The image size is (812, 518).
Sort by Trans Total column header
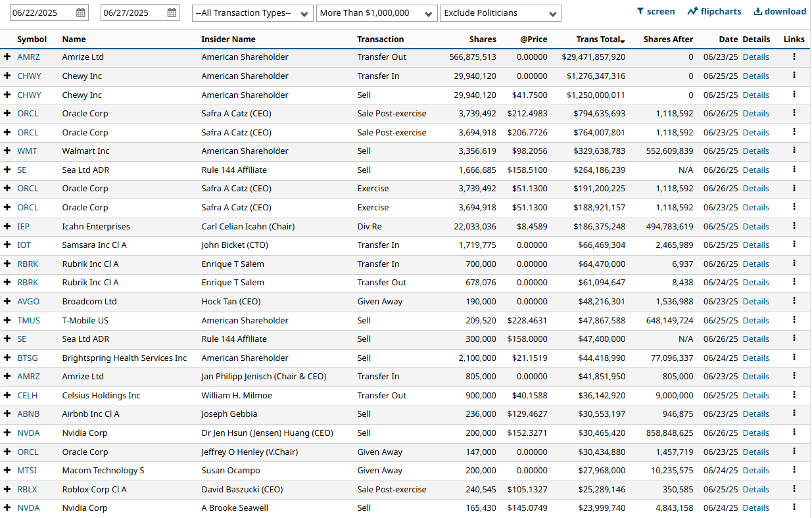[600, 39]
